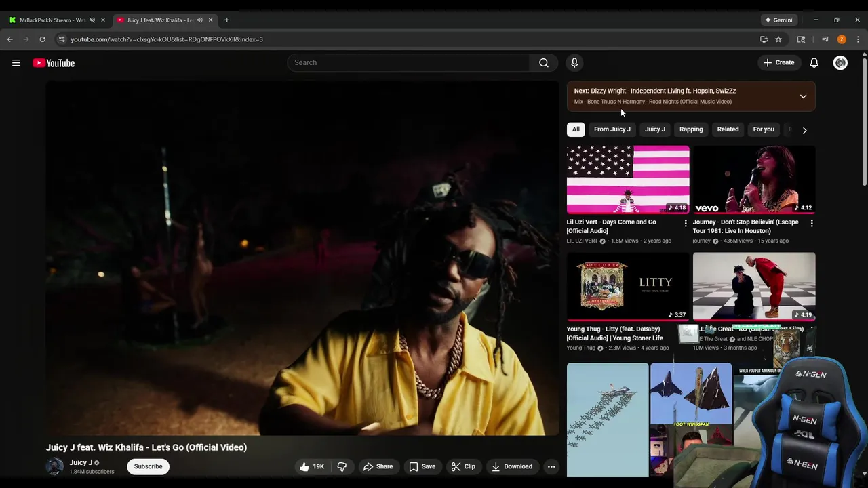Open new browser tab
Viewport: 868px width, 488px height.
226,20
